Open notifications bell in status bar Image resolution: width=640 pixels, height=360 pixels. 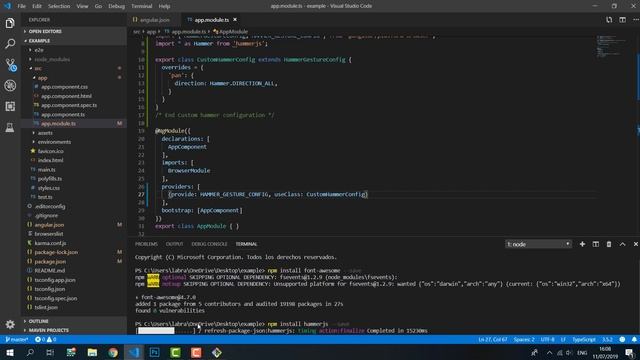click(x=634, y=340)
